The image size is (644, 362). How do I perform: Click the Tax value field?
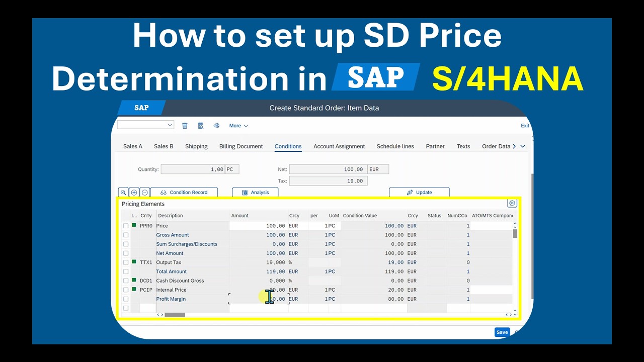point(328,181)
